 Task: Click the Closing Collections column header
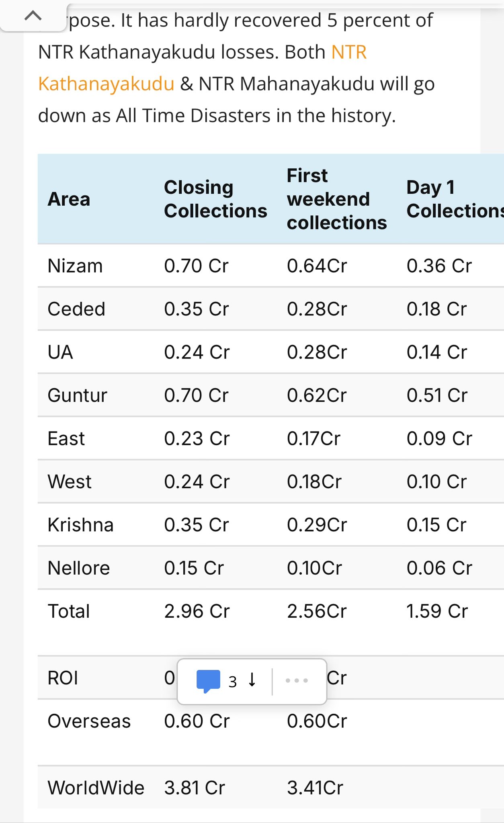click(215, 199)
